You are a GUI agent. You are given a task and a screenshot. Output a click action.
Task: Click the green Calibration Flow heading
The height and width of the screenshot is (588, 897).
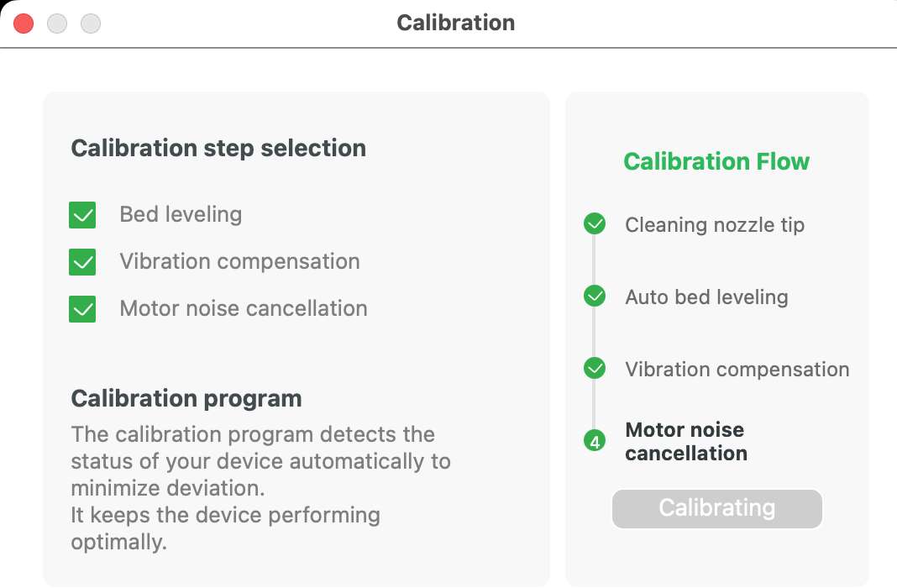click(x=716, y=161)
